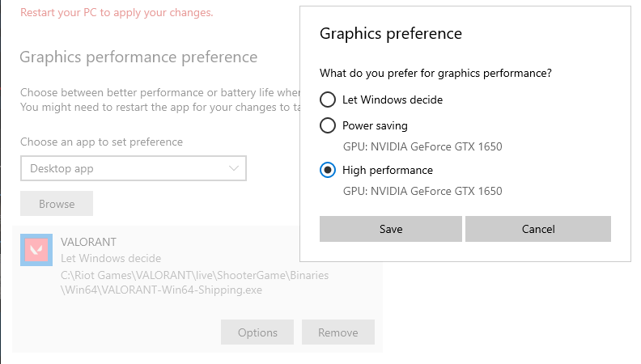This screenshot has width=641, height=364.
Task: Click the Restart your PC notice
Action: (117, 13)
